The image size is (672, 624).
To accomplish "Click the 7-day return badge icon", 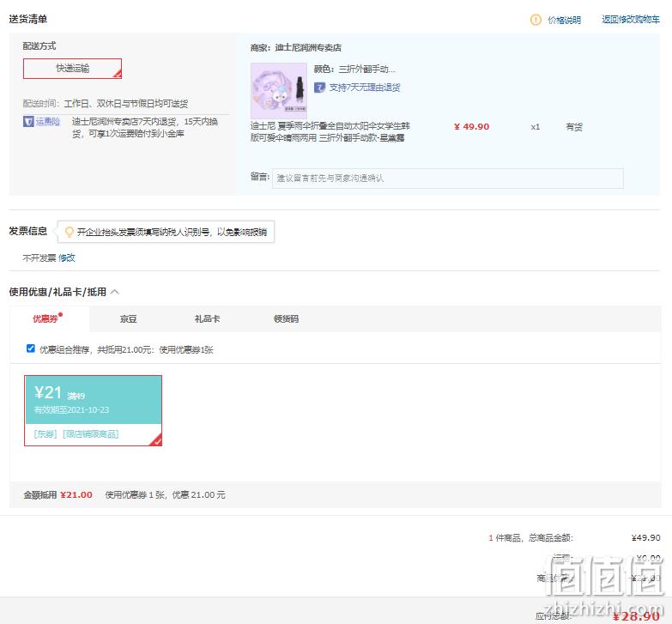I will 320,88.
